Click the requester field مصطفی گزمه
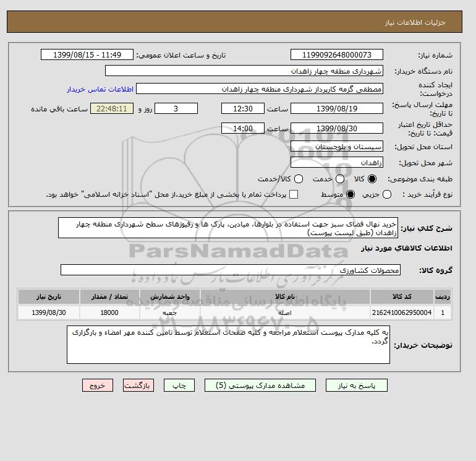 [x=260, y=88]
